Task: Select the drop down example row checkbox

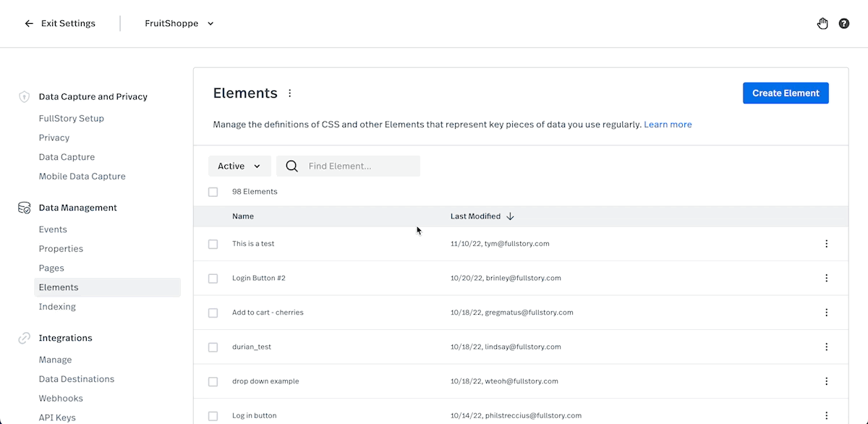Action: click(213, 382)
